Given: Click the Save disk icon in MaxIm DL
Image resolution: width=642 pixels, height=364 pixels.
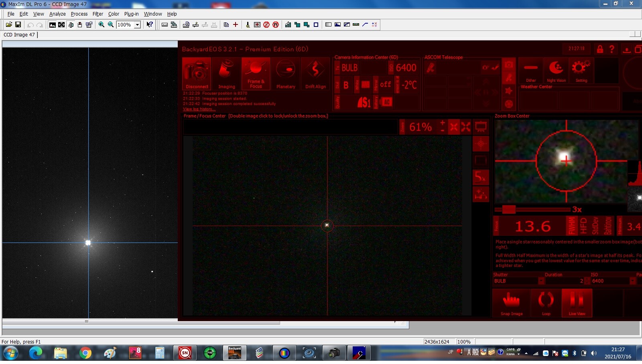Looking at the screenshot, I should point(18,25).
